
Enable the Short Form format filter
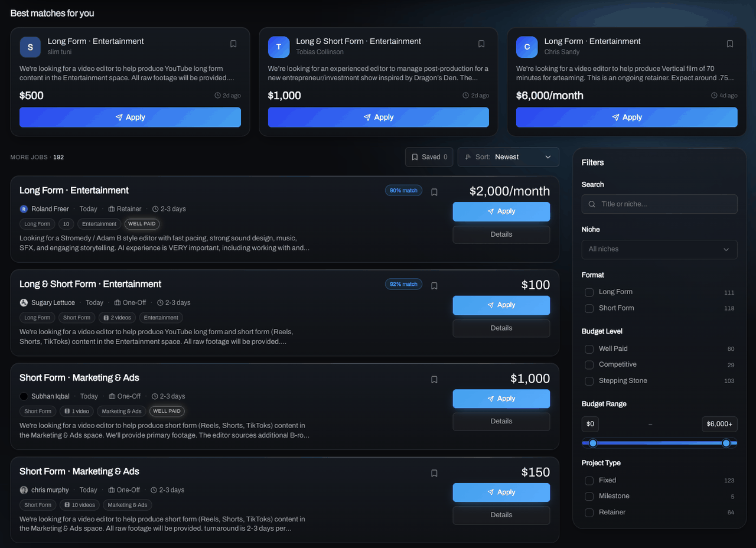pyautogui.click(x=589, y=308)
